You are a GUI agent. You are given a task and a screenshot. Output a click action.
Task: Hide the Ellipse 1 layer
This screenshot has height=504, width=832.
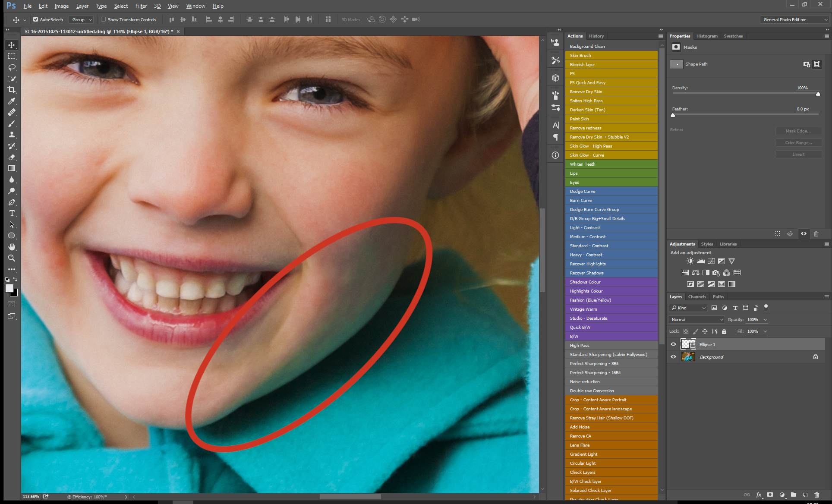click(x=673, y=344)
